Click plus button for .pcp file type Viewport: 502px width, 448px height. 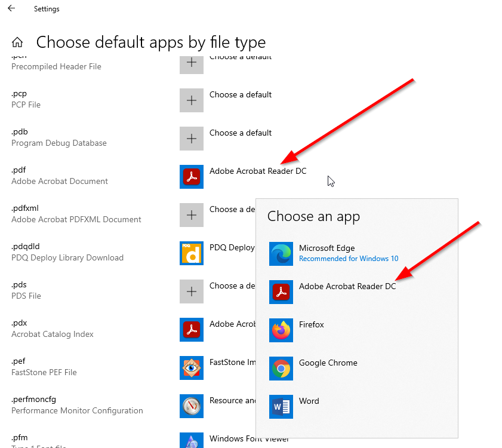pyautogui.click(x=192, y=100)
